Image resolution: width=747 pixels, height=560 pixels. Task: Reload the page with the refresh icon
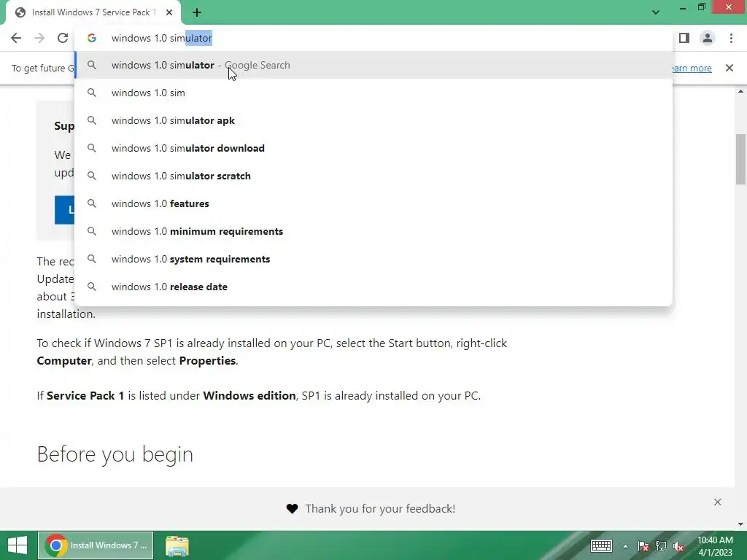(63, 38)
